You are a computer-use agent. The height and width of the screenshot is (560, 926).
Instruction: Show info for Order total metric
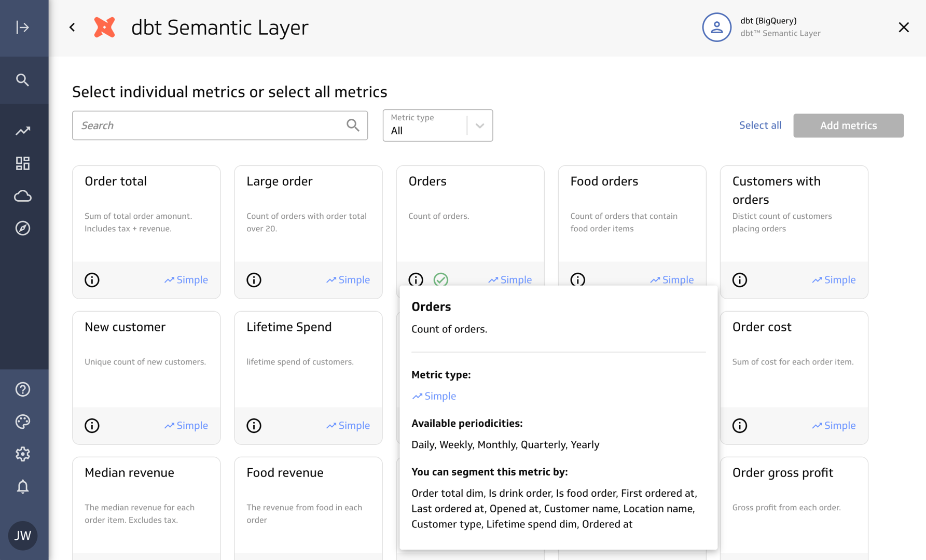92,280
